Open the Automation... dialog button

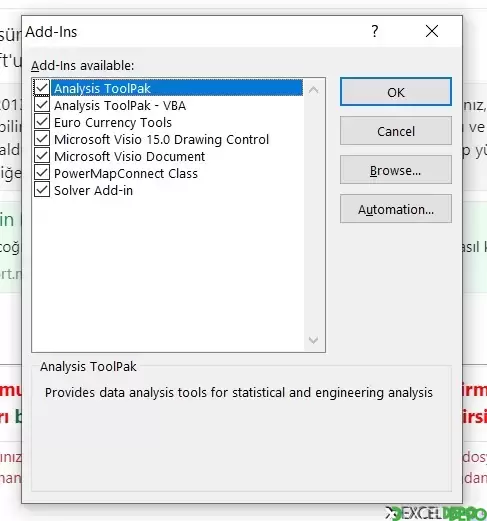coord(396,209)
